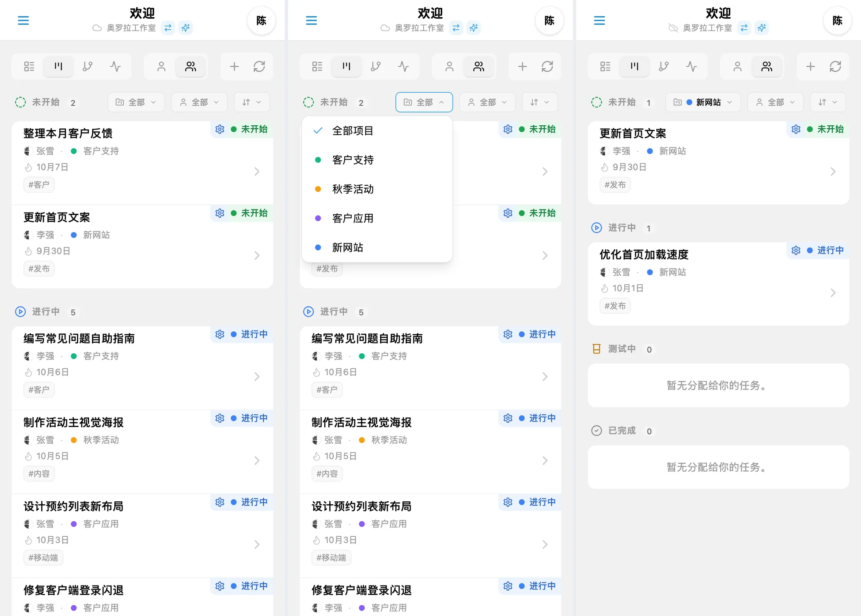Click #移动端 tag in left panel
The height and width of the screenshot is (616, 861).
(43, 557)
